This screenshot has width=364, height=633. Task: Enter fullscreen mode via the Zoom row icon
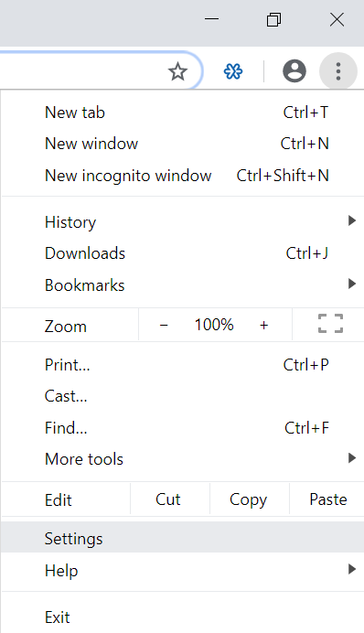point(330,324)
